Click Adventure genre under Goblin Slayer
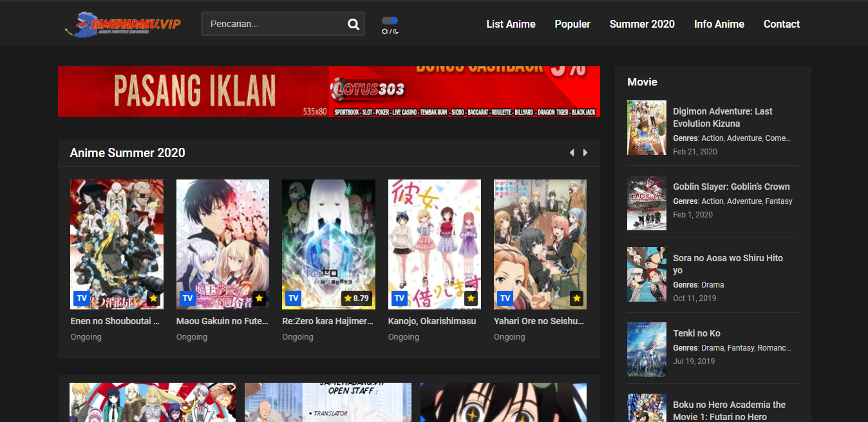This screenshot has height=422, width=868. [x=744, y=201]
